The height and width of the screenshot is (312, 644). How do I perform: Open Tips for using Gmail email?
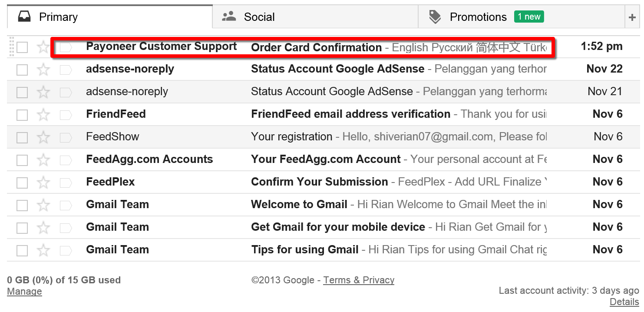coord(305,250)
